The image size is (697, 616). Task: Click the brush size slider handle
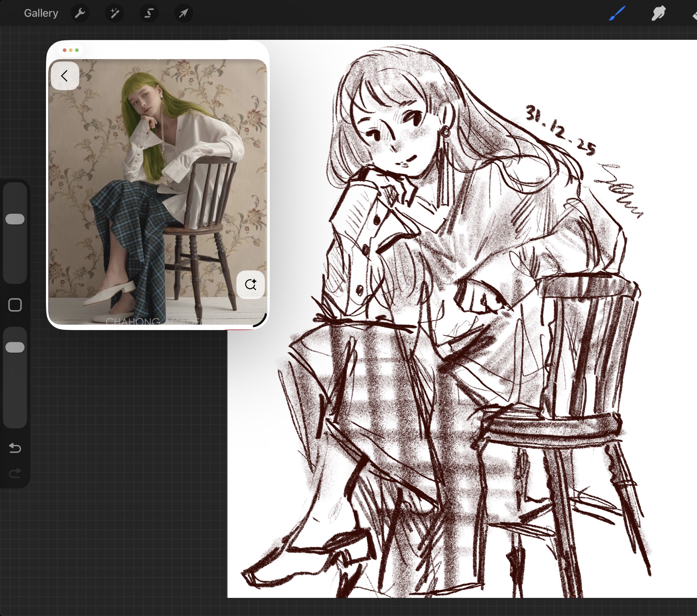pyautogui.click(x=15, y=219)
